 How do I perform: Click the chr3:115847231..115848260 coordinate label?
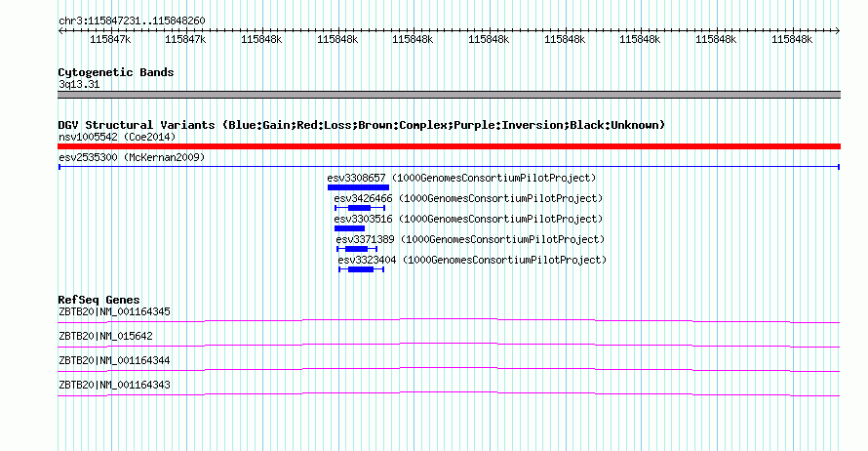coord(132,21)
